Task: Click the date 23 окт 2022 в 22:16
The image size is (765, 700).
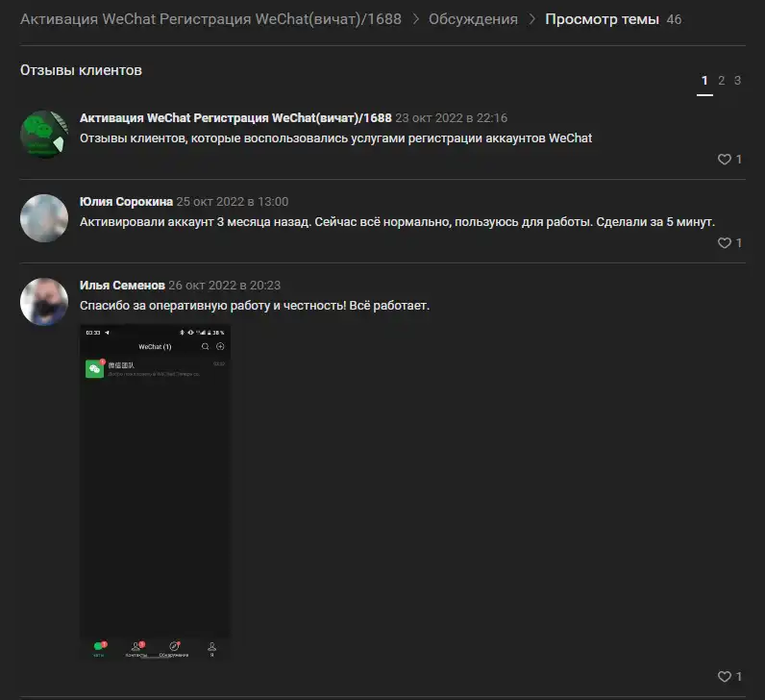Action: tap(452, 118)
